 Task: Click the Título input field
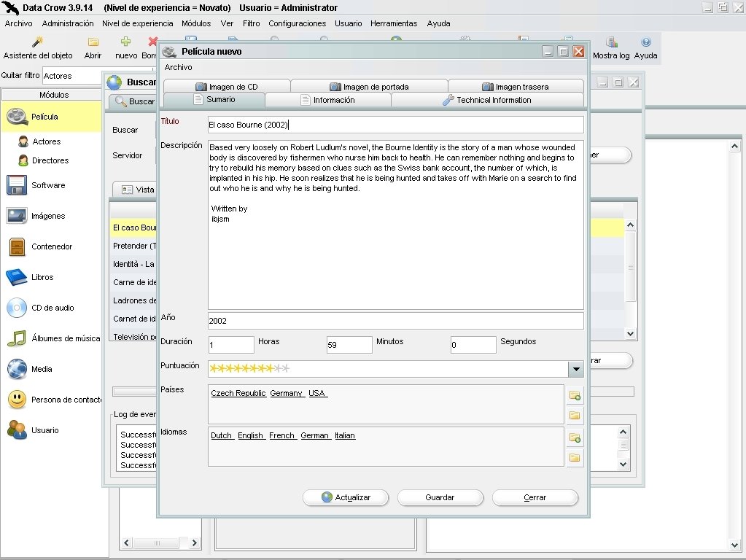coord(396,125)
